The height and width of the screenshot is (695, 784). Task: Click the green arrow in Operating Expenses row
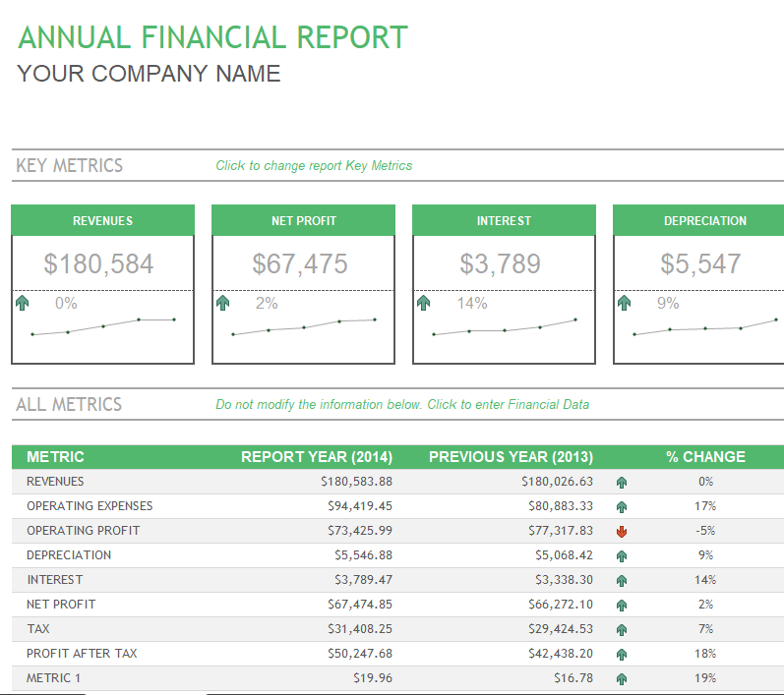point(621,507)
